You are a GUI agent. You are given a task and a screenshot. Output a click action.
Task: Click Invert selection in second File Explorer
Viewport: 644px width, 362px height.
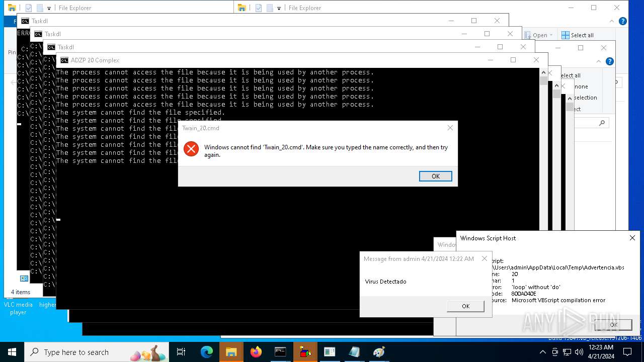585,98
